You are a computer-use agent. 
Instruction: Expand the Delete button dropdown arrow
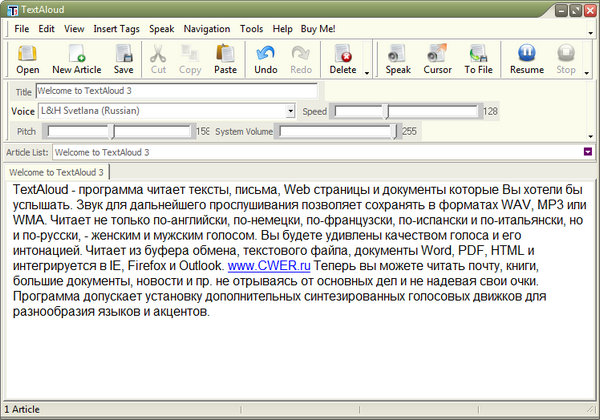tap(367, 72)
